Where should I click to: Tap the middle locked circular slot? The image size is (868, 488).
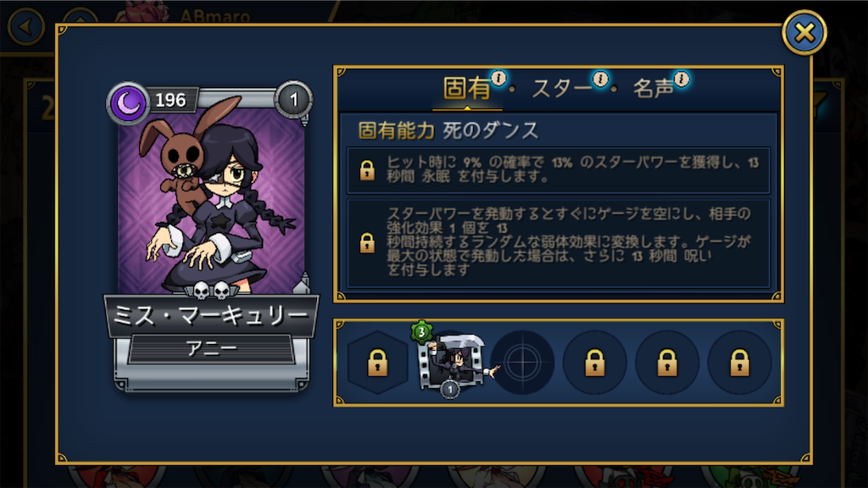coord(667,363)
